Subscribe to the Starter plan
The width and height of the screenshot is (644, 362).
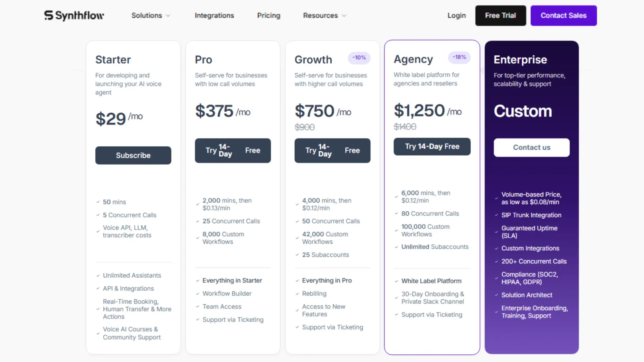[x=133, y=155]
